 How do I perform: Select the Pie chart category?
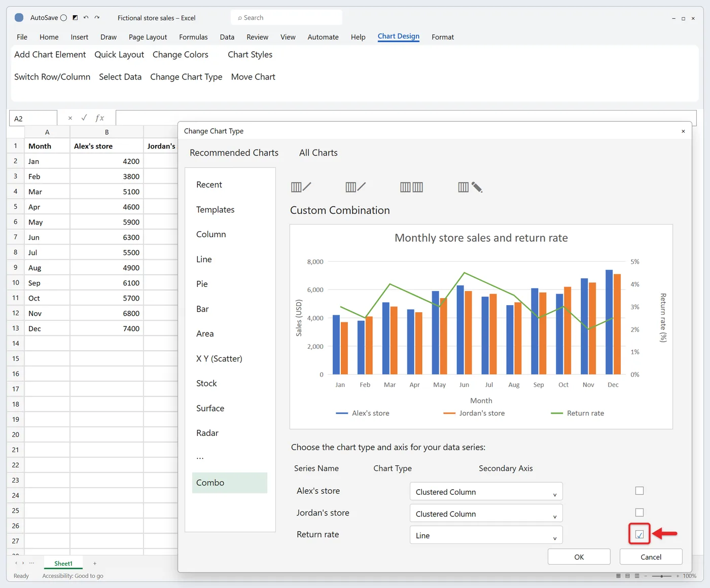pos(202,284)
